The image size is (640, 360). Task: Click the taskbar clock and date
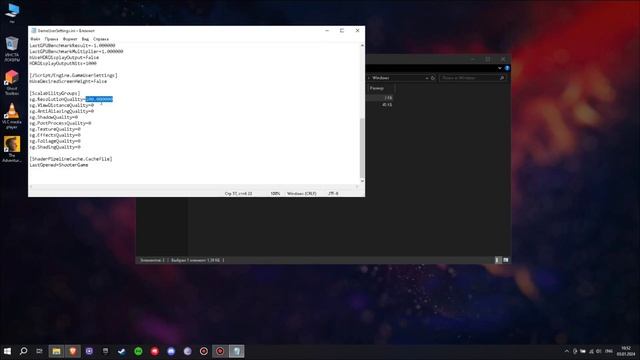coord(625,351)
